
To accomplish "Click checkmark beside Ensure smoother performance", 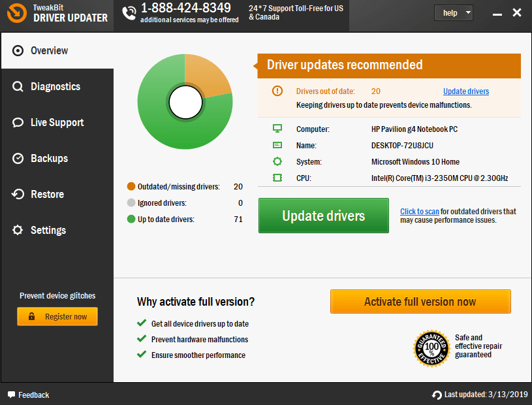I will tap(142, 355).
